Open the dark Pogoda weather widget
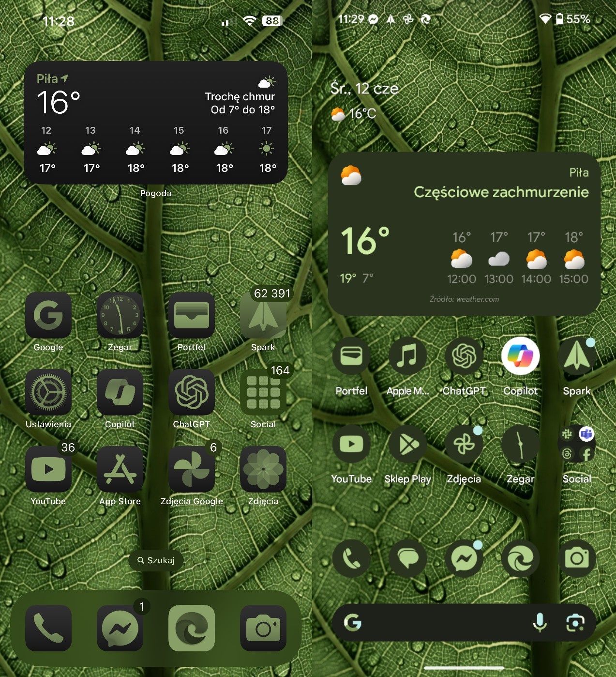Viewport: 616px width, 677px height. click(x=156, y=123)
